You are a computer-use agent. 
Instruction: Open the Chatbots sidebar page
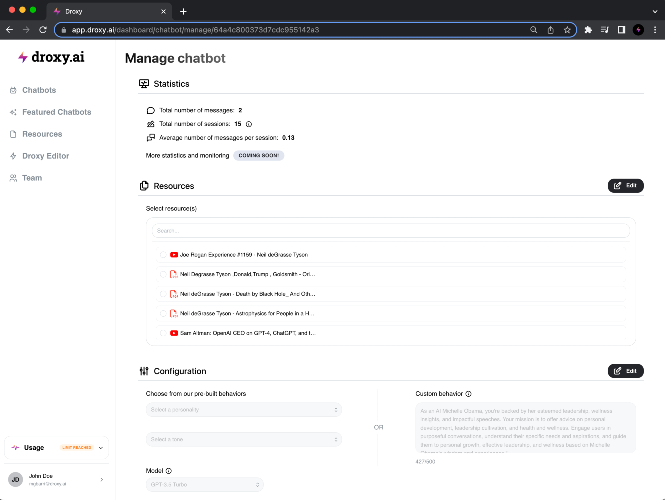point(39,90)
